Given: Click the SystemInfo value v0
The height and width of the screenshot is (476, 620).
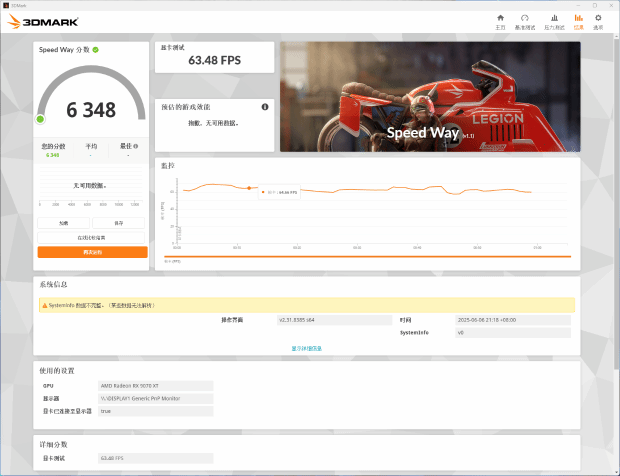Looking at the screenshot, I should click(513, 332).
